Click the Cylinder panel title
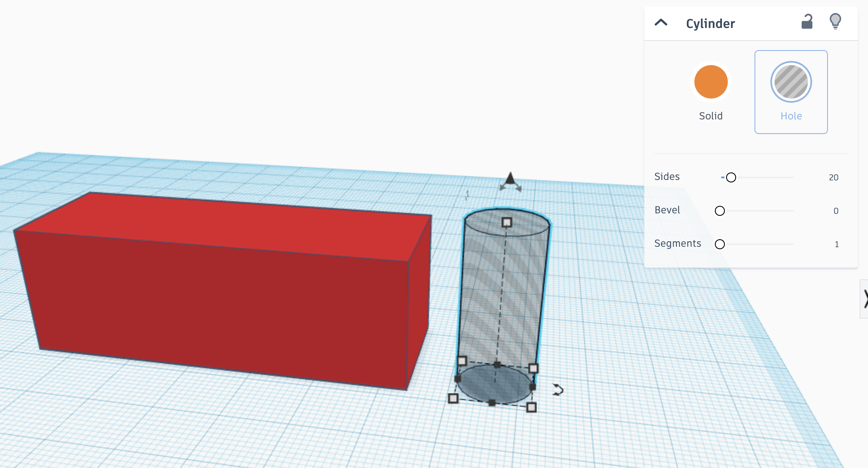868x468 pixels. click(710, 24)
